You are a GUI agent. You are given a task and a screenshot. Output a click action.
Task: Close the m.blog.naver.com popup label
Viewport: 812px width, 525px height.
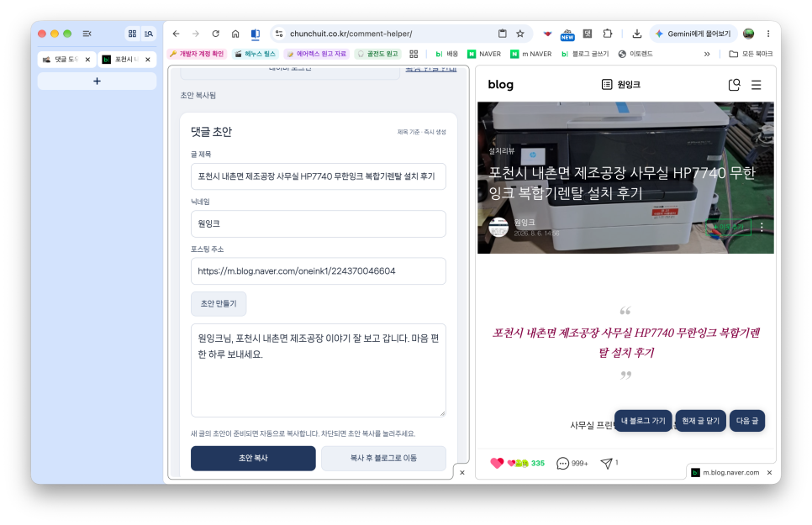[769, 473]
